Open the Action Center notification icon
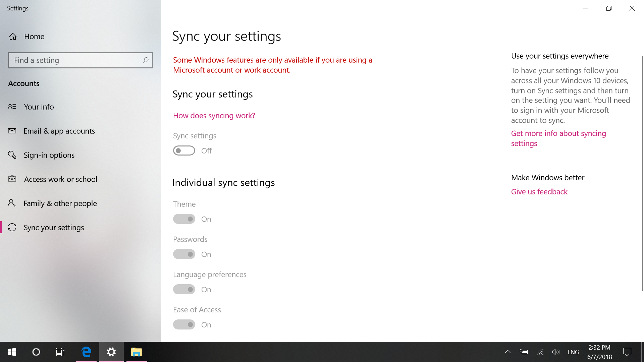 pyautogui.click(x=627, y=352)
